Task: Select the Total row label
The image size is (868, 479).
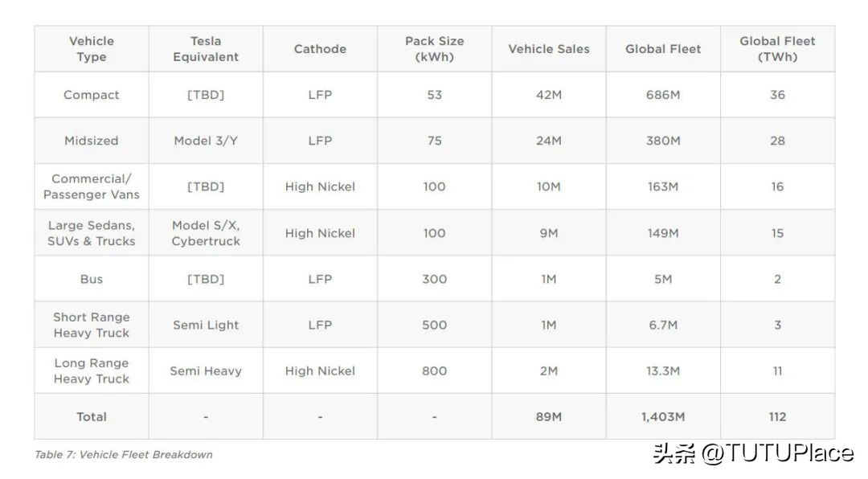Action: click(x=91, y=417)
